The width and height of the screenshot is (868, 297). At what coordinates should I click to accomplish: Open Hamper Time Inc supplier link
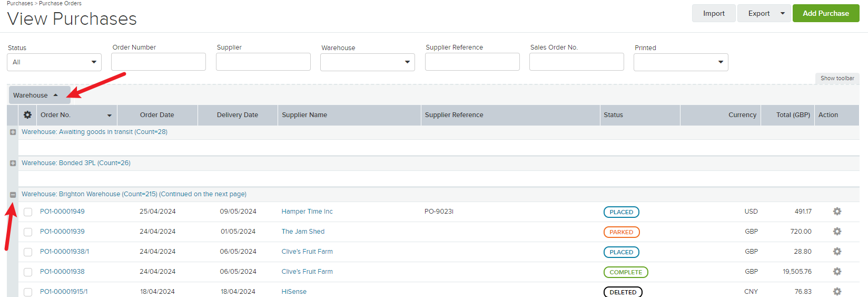point(307,212)
